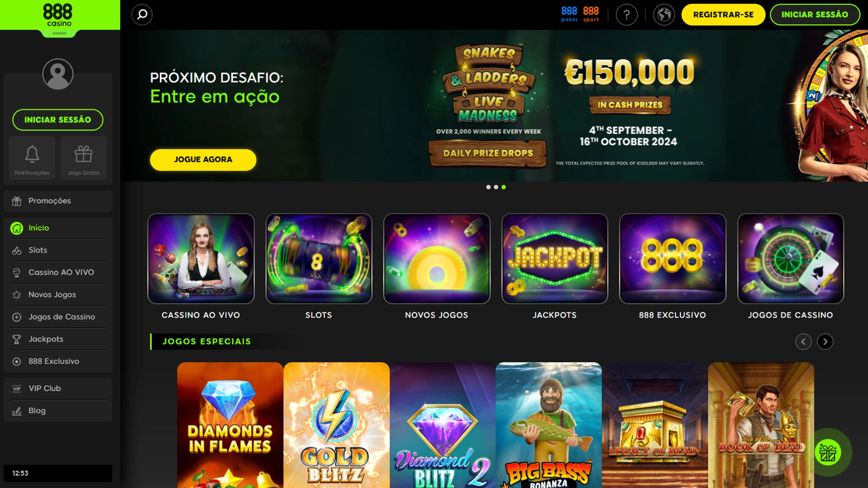Screen dimensions: 868x488
Task: Open the Big Bass Bonanza game thumbnail
Action: coord(548,425)
